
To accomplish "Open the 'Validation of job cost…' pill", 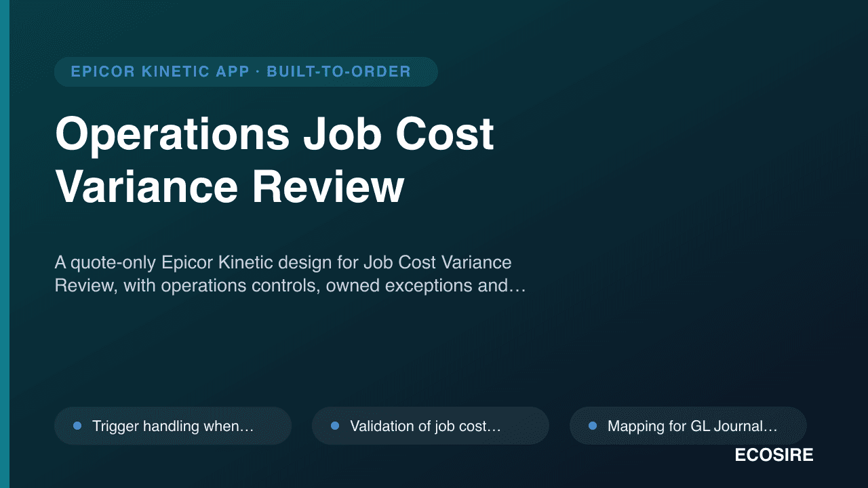I will tap(430, 426).
